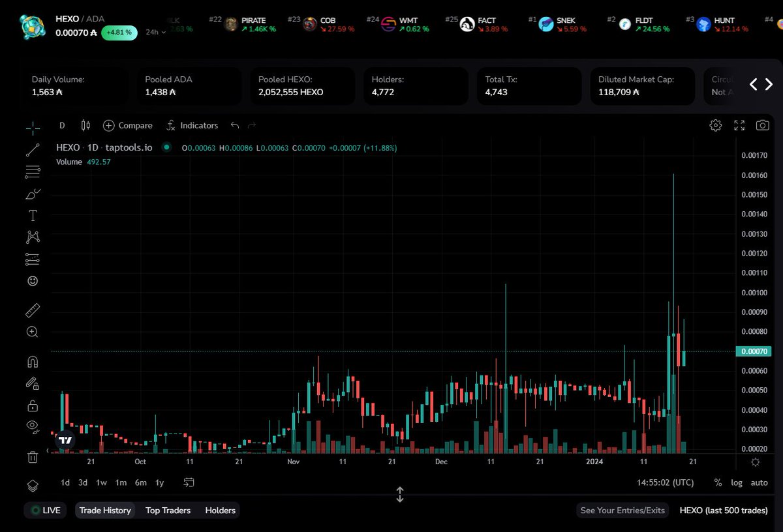Click the HEXO token logo
The image size is (783, 532).
tap(31, 25)
